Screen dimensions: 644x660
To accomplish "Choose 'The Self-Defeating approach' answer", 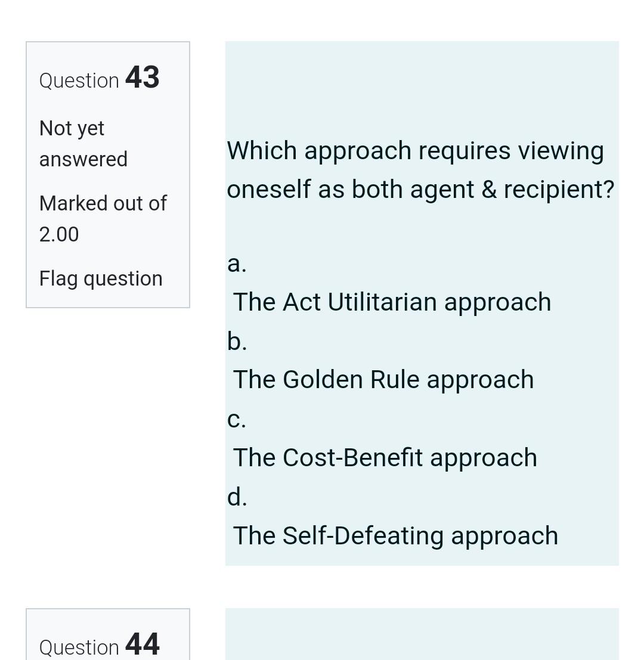I will click(395, 535).
